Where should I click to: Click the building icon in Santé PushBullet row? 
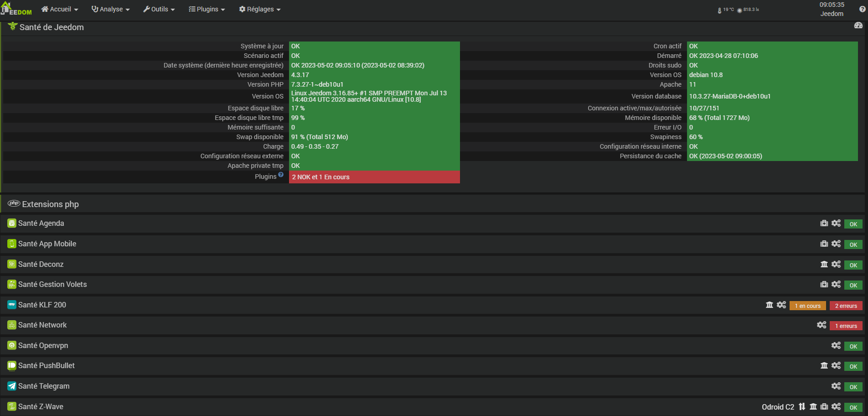click(x=824, y=365)
